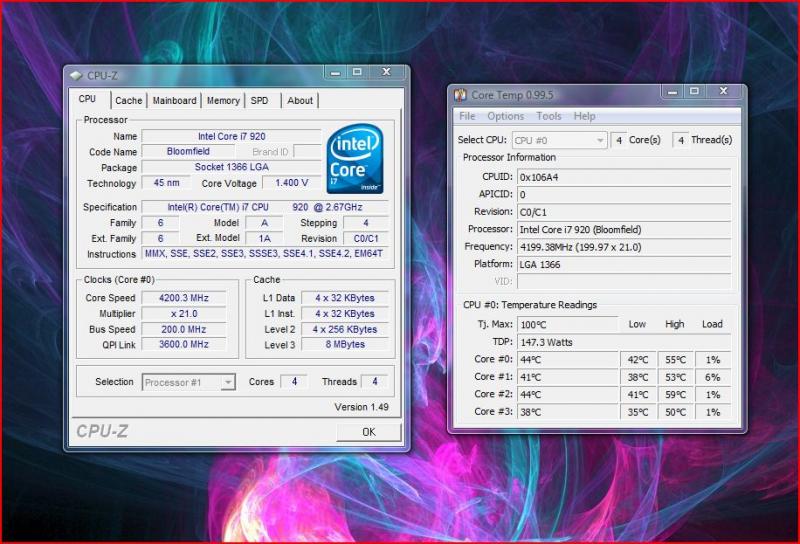Image resolution: width=800 pixels, height=544 pixels.
Task: Click the Level 2 cache value 4 x 256 KBytes
Action: pyautogui.click(x=345, y=330)
